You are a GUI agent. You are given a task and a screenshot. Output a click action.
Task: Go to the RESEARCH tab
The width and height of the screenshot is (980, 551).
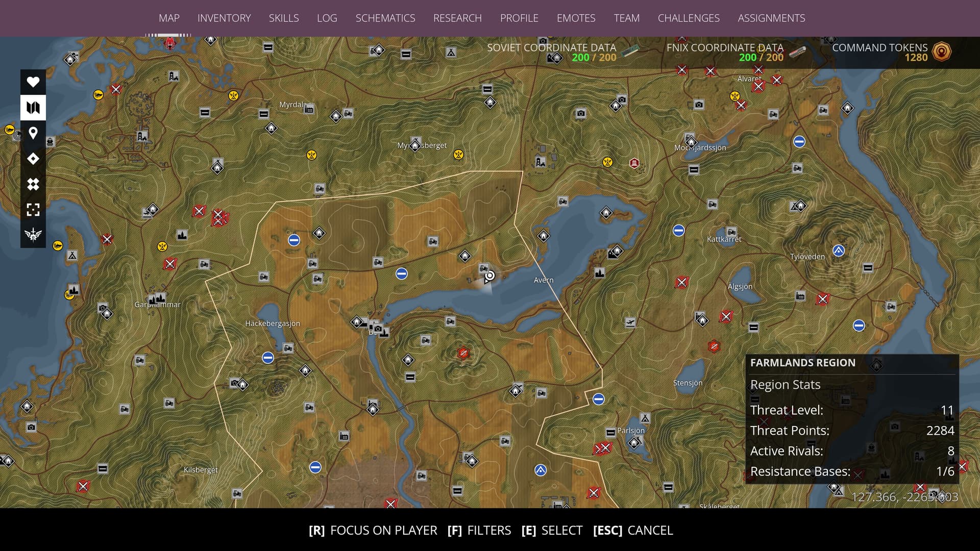(x=457, y=18)
